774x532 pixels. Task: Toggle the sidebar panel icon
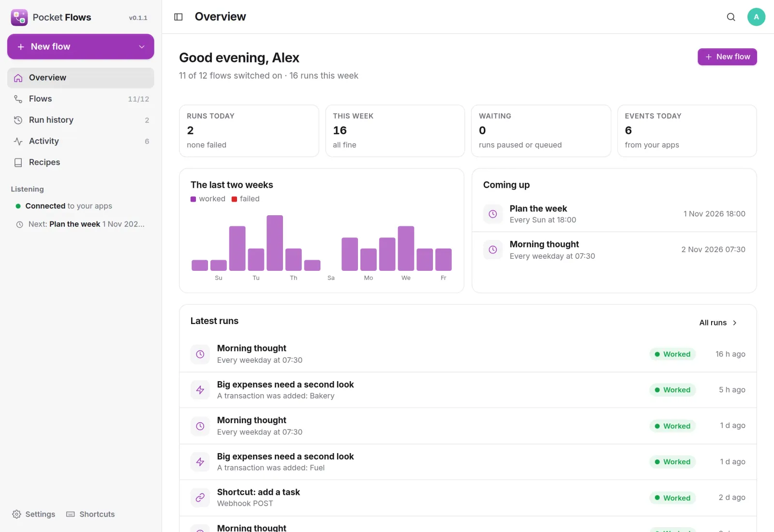click(179, 17)
